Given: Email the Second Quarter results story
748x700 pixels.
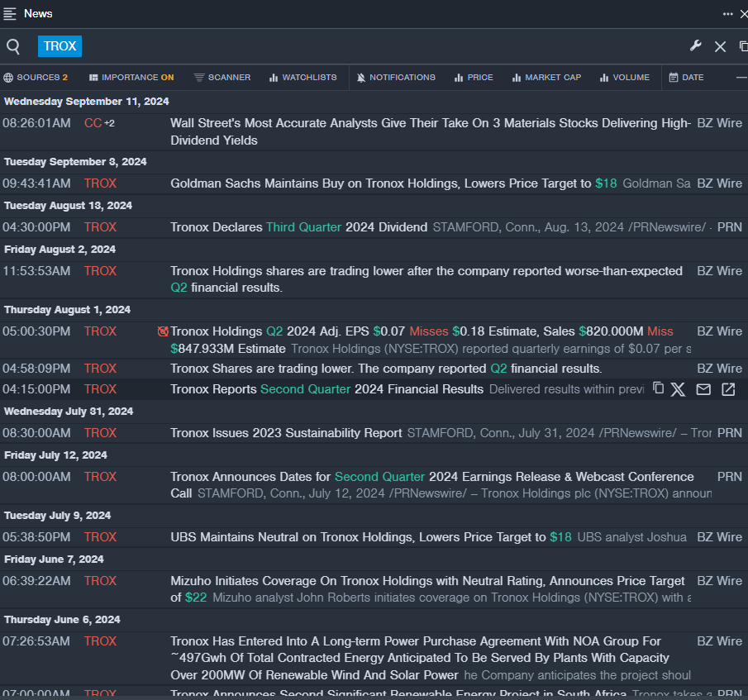Looking at the screenshot, I should [703, 389].
